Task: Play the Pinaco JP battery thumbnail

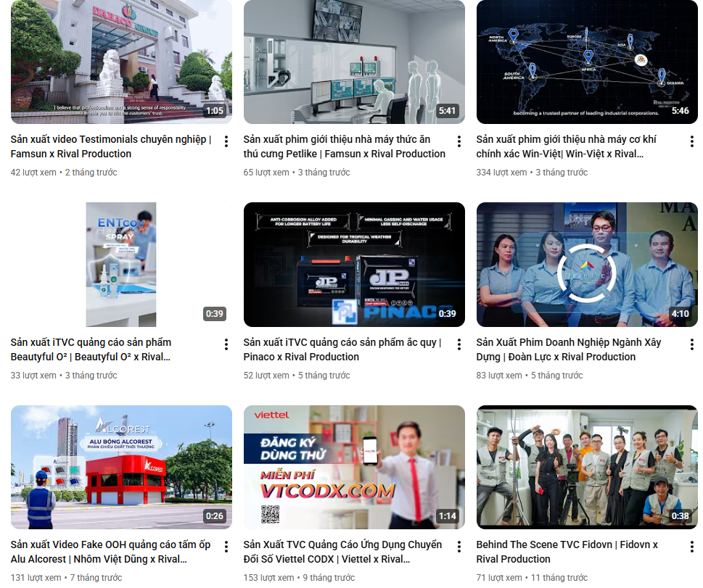Action: pos(354,265)
